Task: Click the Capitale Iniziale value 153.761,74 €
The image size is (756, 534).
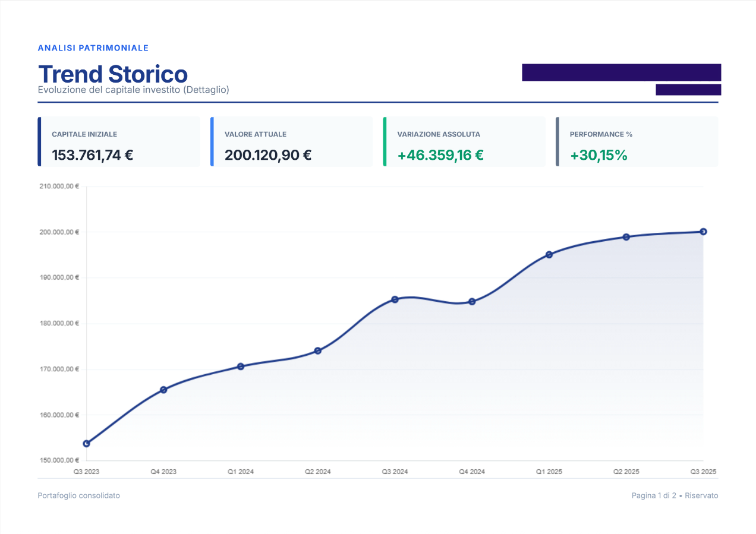Action: click(x=92, y=155)
